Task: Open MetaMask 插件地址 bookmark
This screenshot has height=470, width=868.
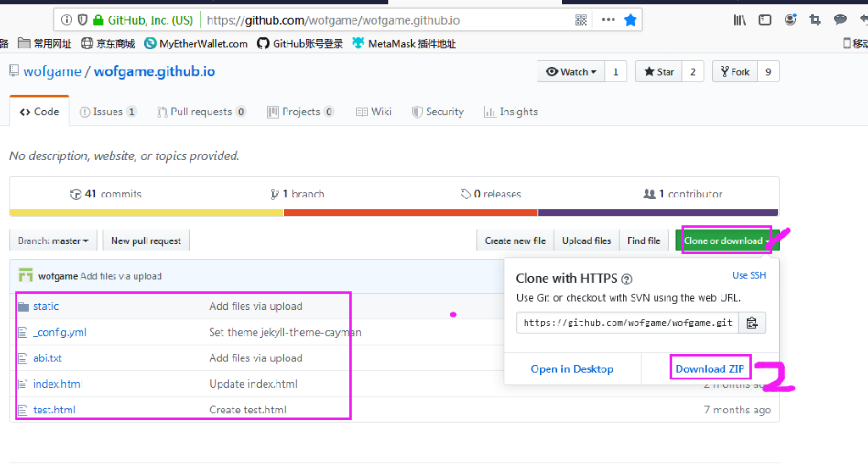Action: [404, 44]
